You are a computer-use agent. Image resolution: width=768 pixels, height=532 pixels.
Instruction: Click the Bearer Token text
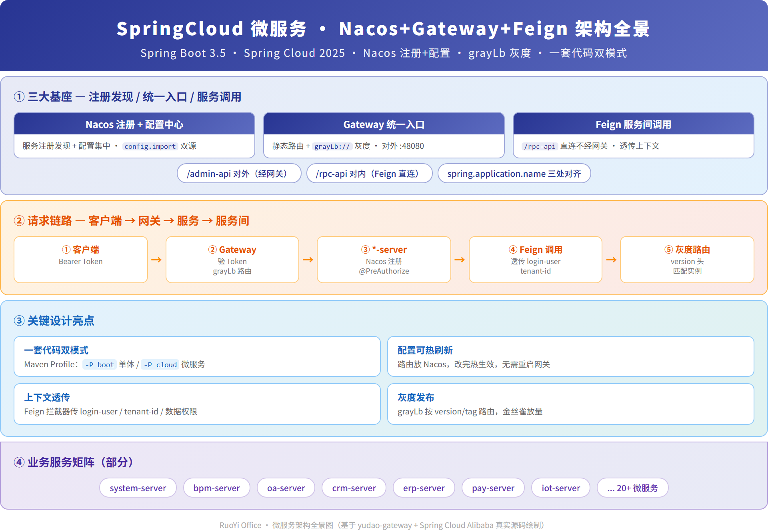[81, 262]
